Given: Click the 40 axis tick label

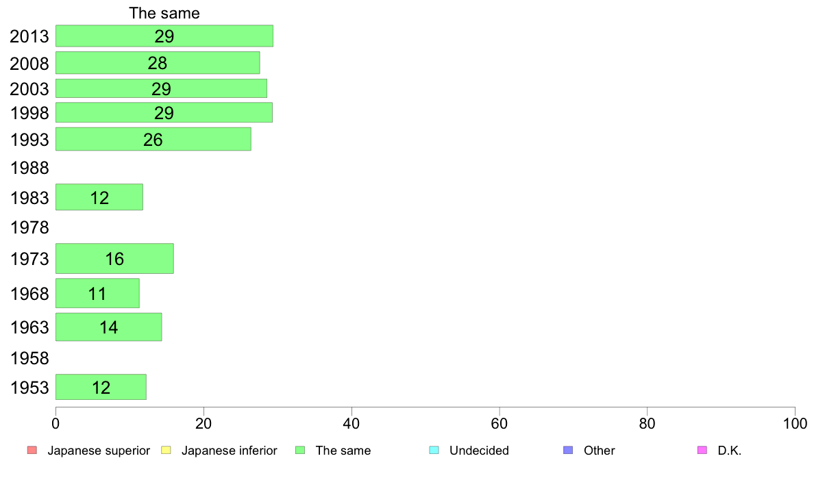Looking at the screenshot, I should [x=351, y=424].
